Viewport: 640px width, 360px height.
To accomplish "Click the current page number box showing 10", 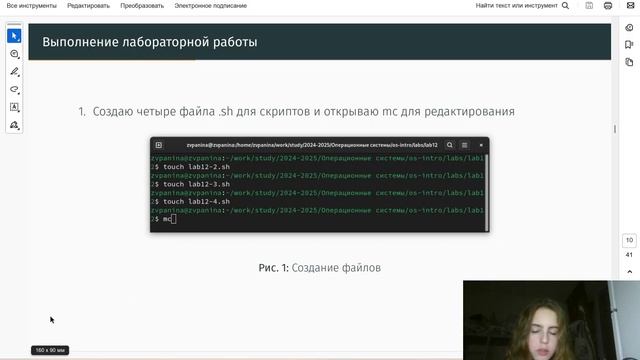I will click(629, 240).
